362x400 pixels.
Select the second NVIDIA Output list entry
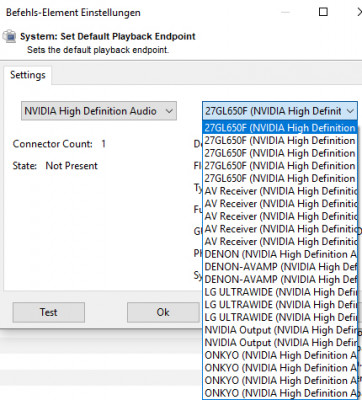click(x=280, y=343)
